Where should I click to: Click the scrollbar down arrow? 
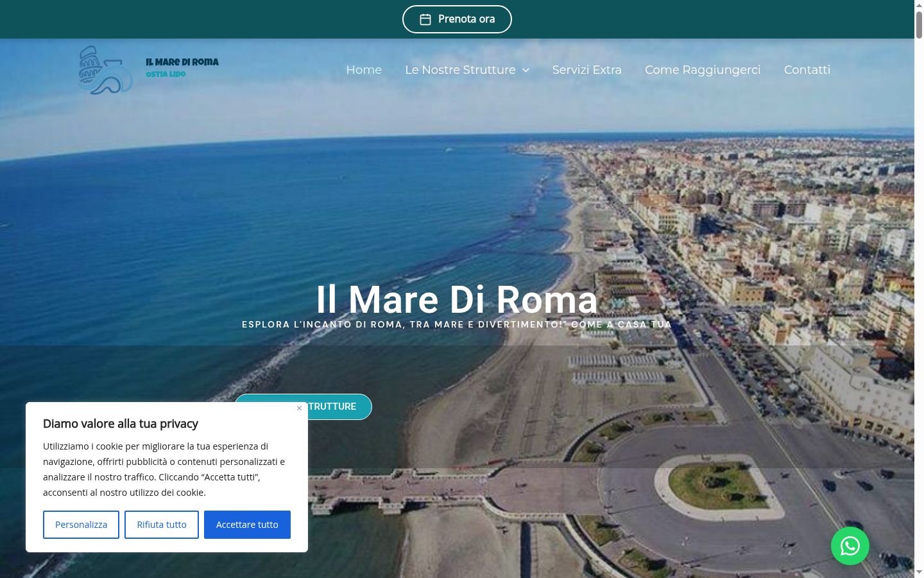pyautogui.click(x=919, y=572)
